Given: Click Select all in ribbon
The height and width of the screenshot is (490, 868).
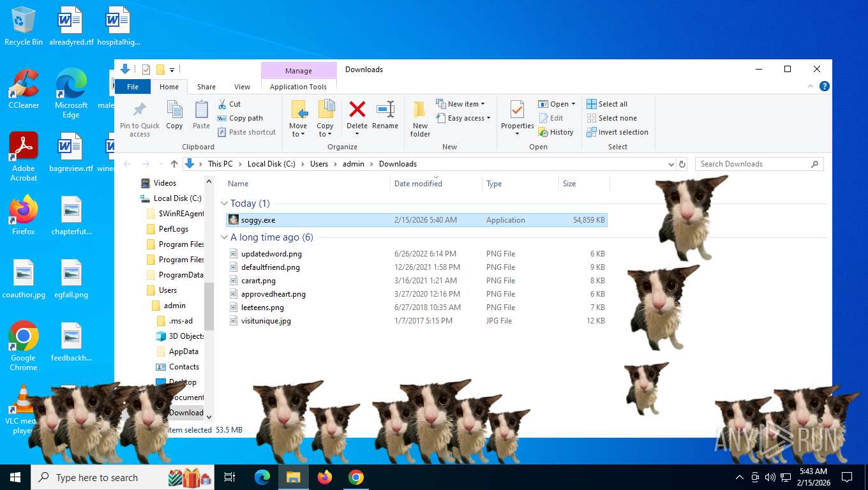Looking at the screenshot, I should pos(607,104).
